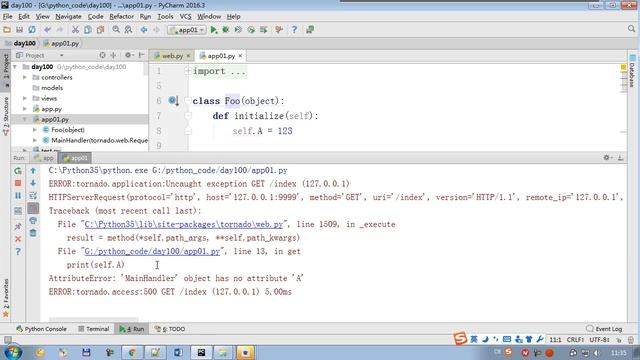Open the app01 run configuration dropdown
This screenshot has height=360, width=640.
pyautogui.click(x=187, y=30)
